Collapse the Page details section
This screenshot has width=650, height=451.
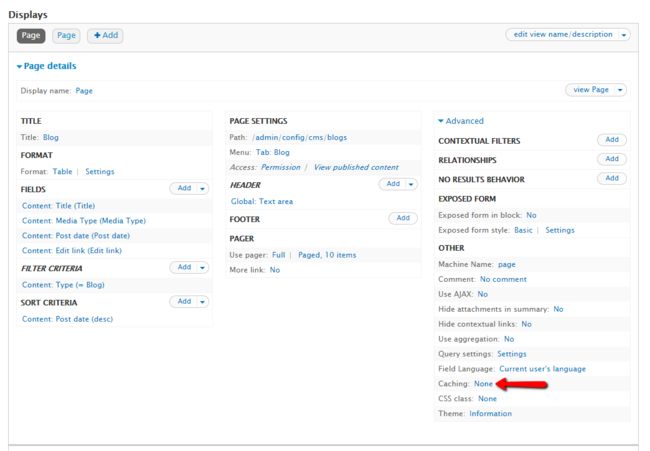tap(46, 66)
